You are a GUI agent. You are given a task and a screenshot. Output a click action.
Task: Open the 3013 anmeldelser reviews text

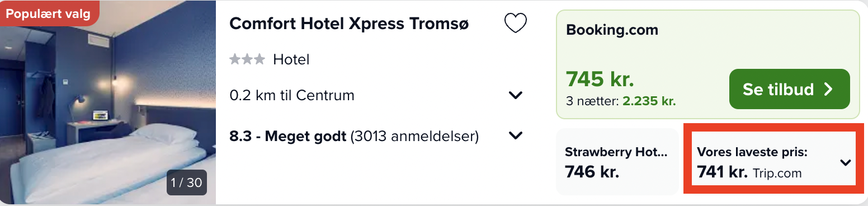point(414,136)
